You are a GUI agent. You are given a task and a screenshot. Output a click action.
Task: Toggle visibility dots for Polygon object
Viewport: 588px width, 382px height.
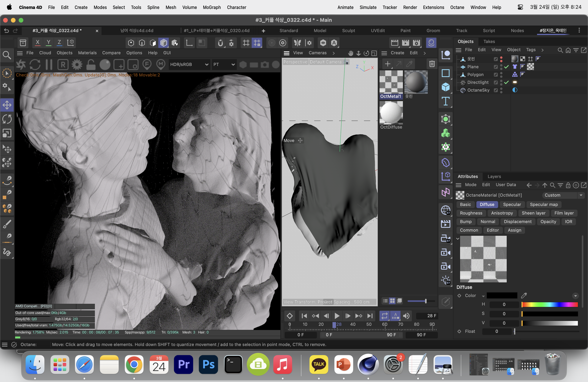(x=501, y=74)
